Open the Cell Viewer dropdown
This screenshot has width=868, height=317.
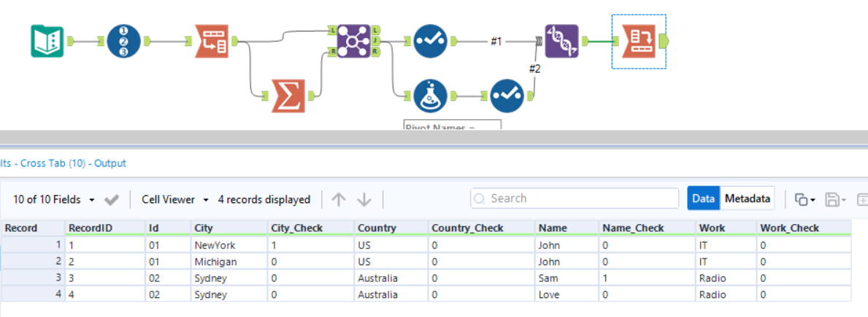click(x=175, y=199)
